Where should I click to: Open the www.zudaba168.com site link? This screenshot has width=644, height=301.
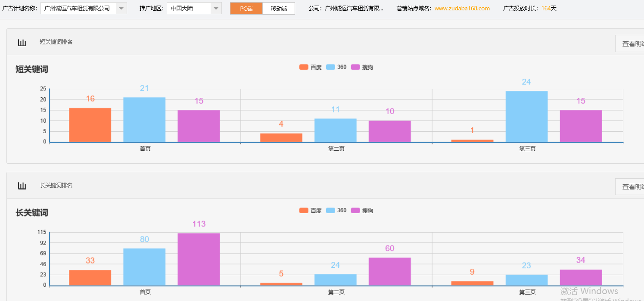[x=461, y=8]
